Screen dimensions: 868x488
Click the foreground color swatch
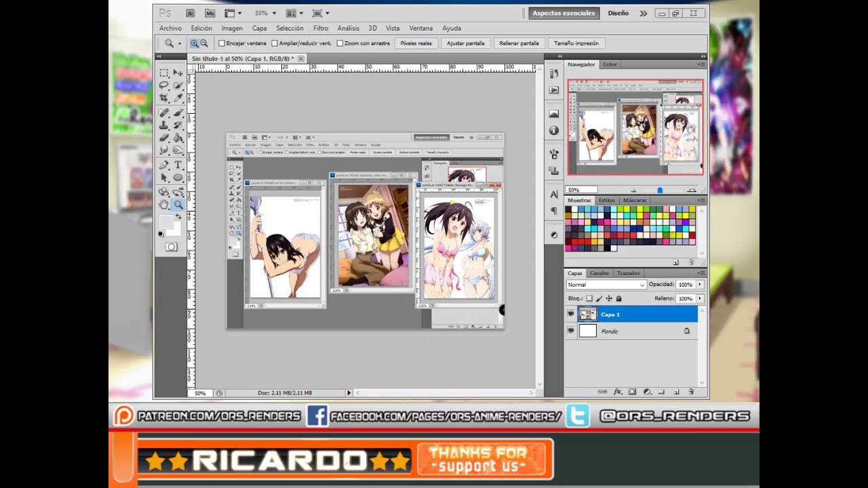pyautogui.click(x=166, y=222)
